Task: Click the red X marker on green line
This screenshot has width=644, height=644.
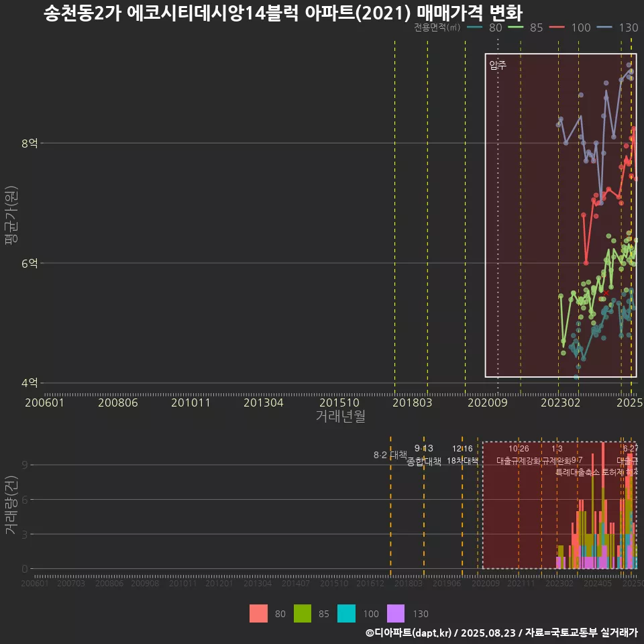Action: point(606,293)
